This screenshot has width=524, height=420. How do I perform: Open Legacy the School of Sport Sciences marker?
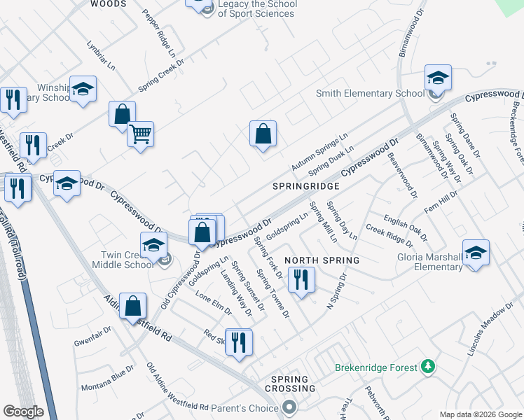[199, 5]
